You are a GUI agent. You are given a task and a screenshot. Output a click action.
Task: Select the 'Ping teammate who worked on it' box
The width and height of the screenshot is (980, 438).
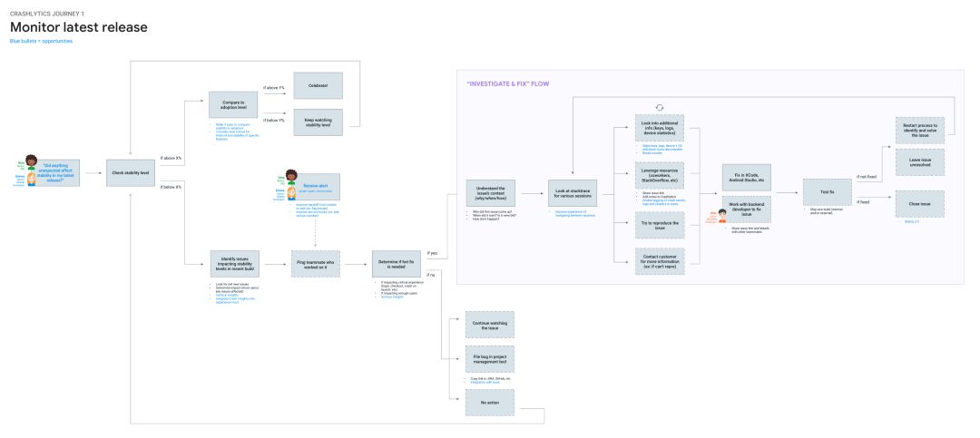316,264
